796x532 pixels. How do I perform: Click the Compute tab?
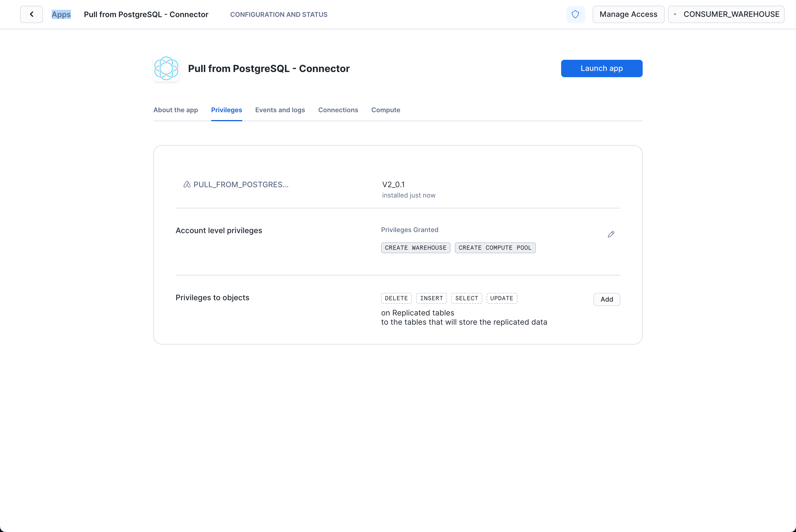click(385, 109)
